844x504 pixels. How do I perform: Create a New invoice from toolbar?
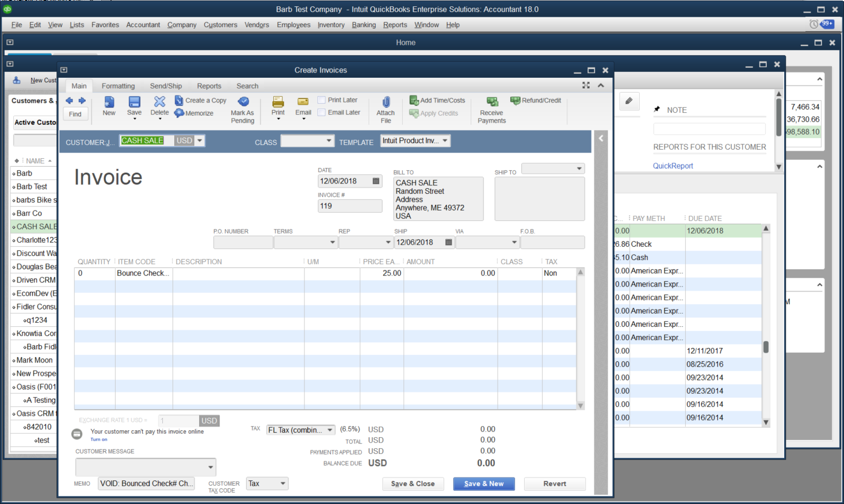pos(109,106)
